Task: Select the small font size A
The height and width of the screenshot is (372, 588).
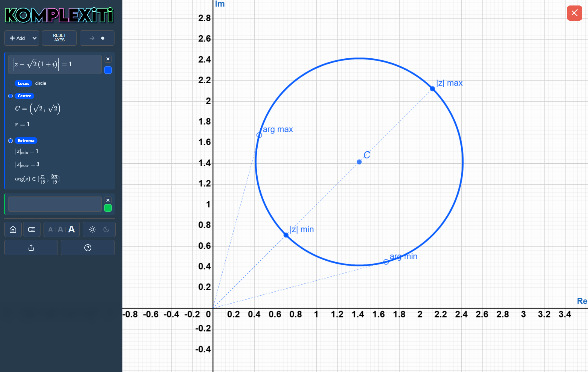Action: 51,229
